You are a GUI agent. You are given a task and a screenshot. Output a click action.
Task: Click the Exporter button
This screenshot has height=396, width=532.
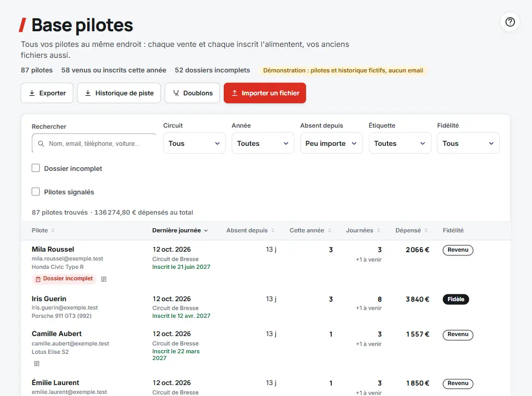tap(47, 93)
